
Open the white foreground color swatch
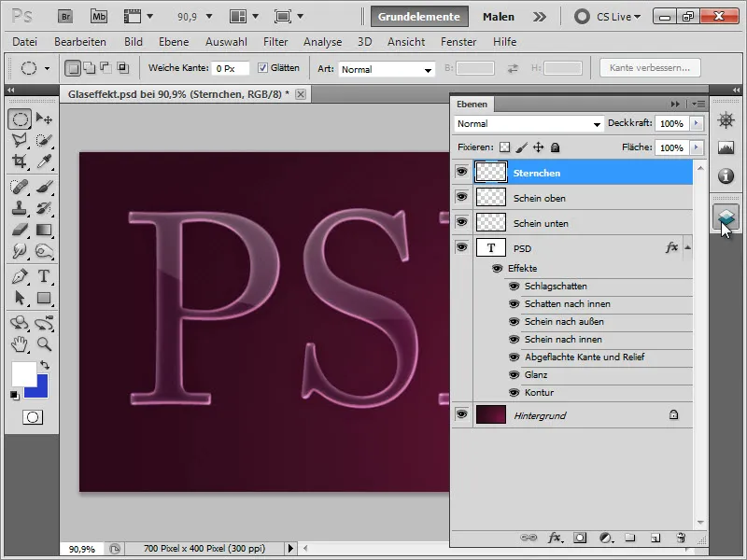point(22,372)
